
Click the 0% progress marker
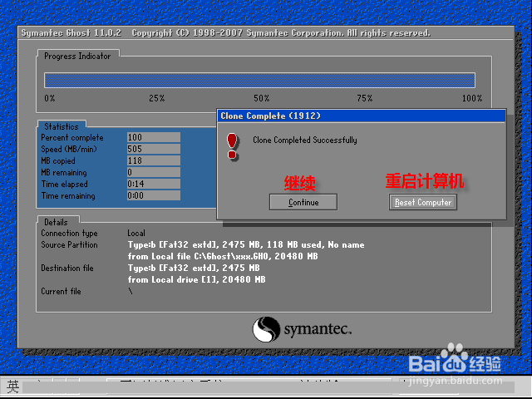pyautogui.click(x=50, y=98)
